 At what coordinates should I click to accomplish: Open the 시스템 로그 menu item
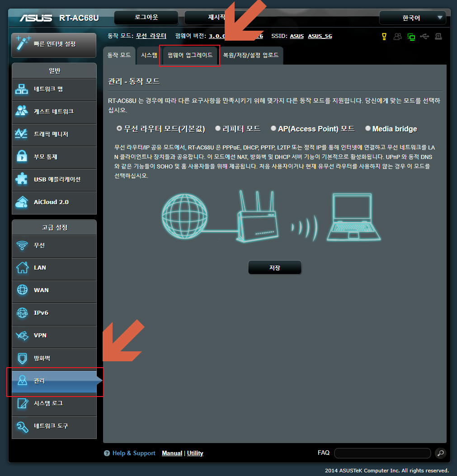coord(54,403)
